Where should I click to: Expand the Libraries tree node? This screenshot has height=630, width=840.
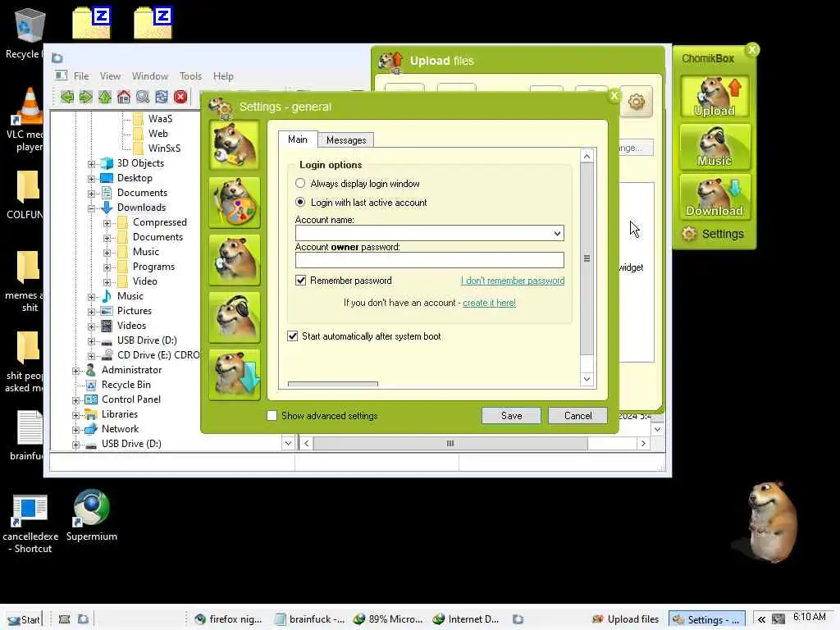click(x=76, y=415)
